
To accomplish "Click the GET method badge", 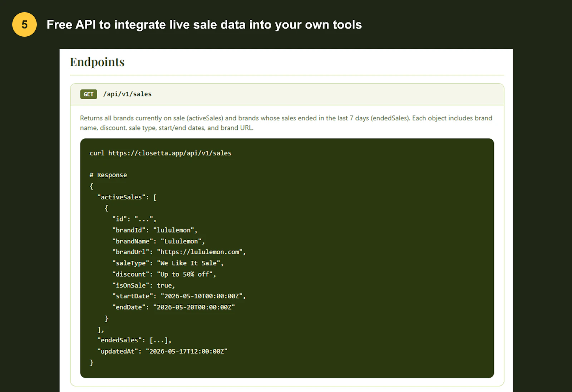I will [x=89, y=94].
